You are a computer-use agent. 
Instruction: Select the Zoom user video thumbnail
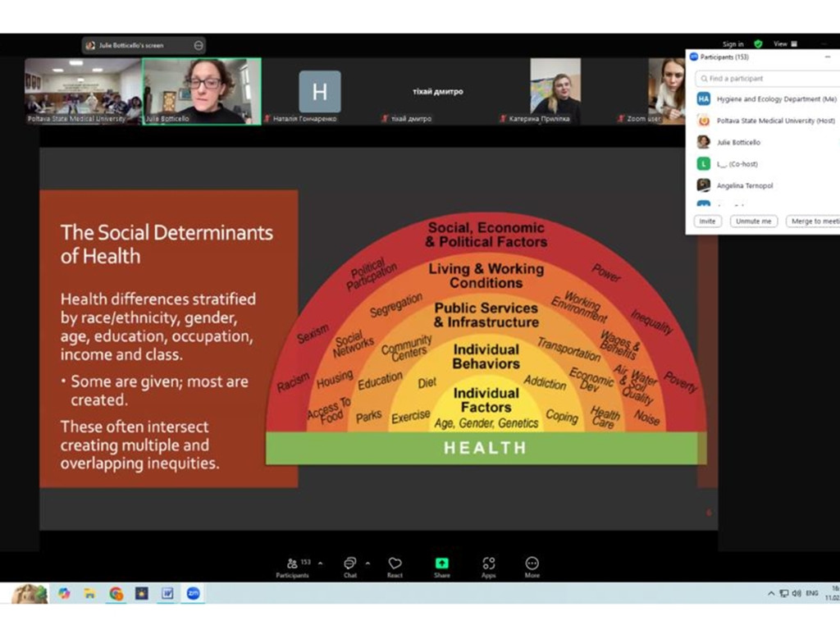pos(651,92)
